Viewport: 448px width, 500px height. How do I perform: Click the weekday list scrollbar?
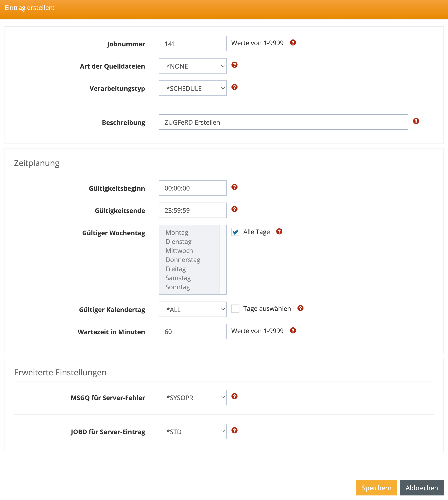tap(223, 260)
